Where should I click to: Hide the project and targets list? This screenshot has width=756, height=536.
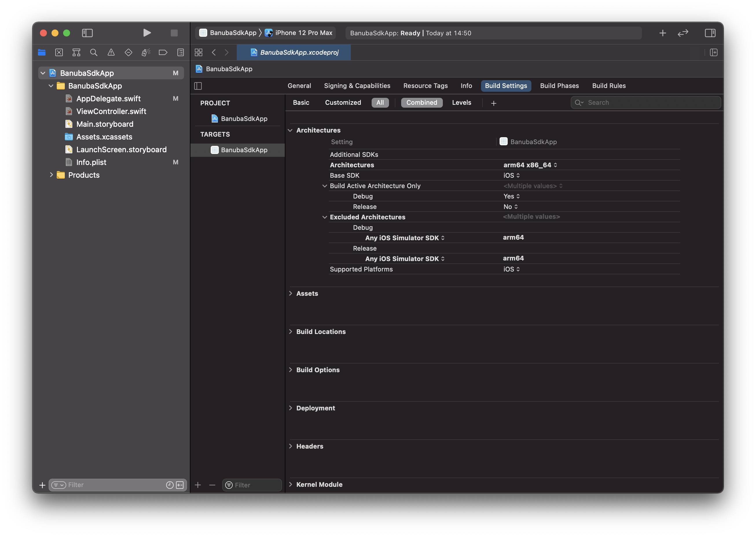(x=198, y=86)
